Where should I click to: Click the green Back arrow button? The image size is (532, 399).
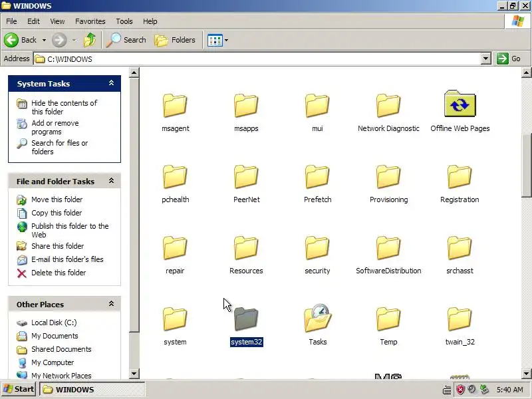click(x=11, y=40)
